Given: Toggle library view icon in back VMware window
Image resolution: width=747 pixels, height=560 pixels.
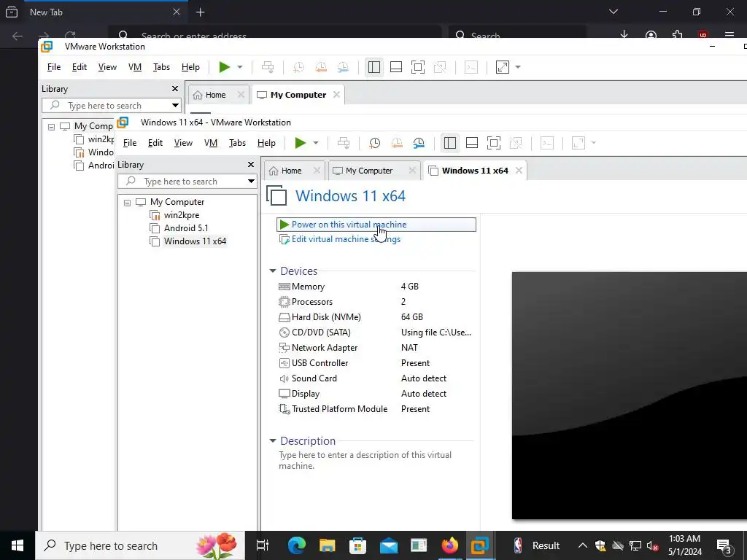Looking at the screenshot, I should pyautogui.click(x=374, y=67).
